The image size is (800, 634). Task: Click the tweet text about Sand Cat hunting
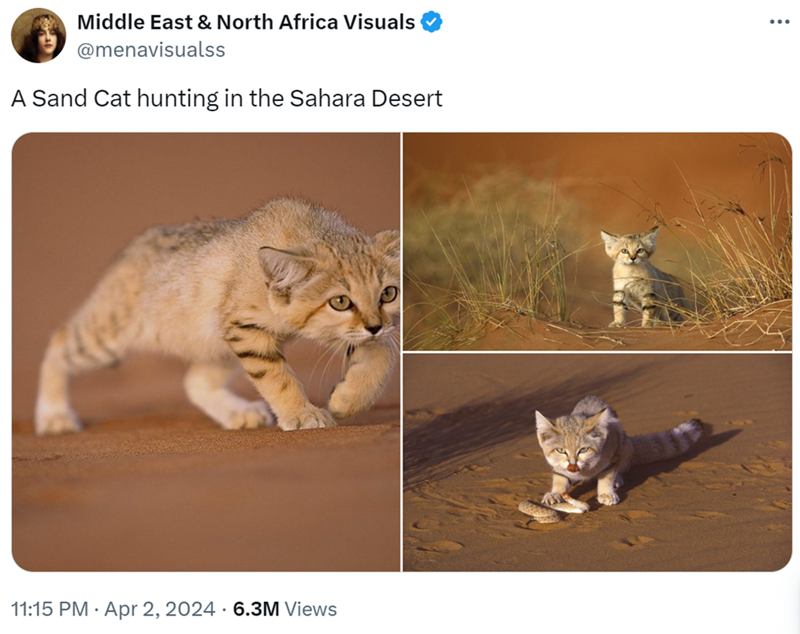tap(227, 98)
